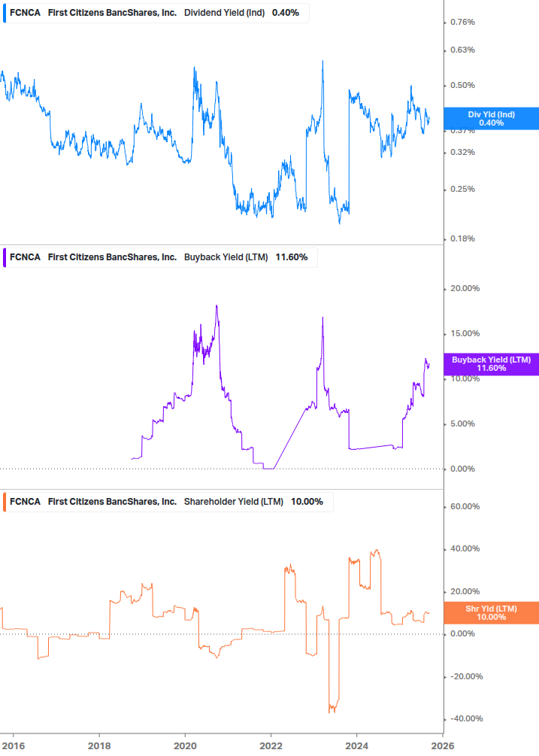The height and width of the screenshot is (756, 539).
Task: Click the 11.60% value in the Buyback Yield legend
Action: (x=292, y=257)
